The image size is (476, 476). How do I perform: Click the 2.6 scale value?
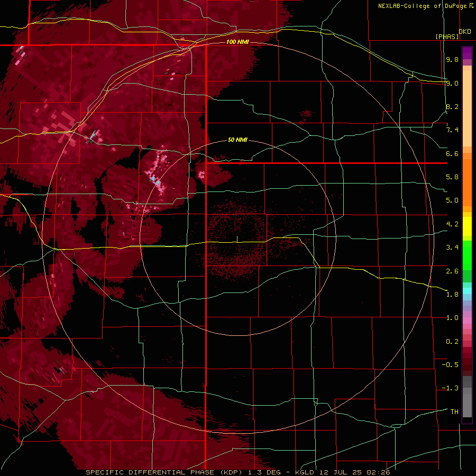pyautogui.click(x=452, y=271)
